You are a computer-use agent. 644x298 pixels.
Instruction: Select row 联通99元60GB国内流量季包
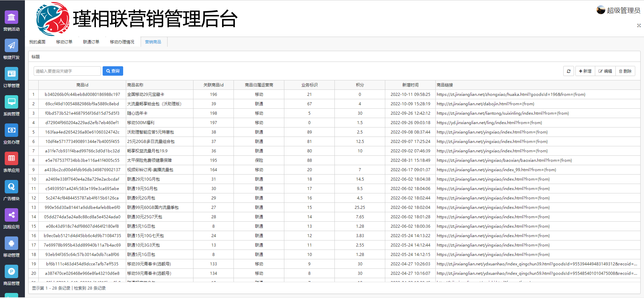pyautogui.click(x=334, y=208)
